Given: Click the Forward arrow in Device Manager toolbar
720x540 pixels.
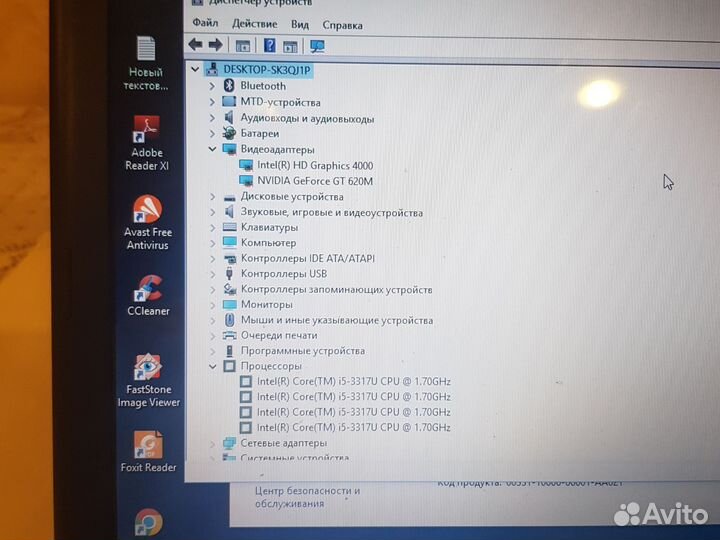Looking at the screenshot, I should [215, 45].
